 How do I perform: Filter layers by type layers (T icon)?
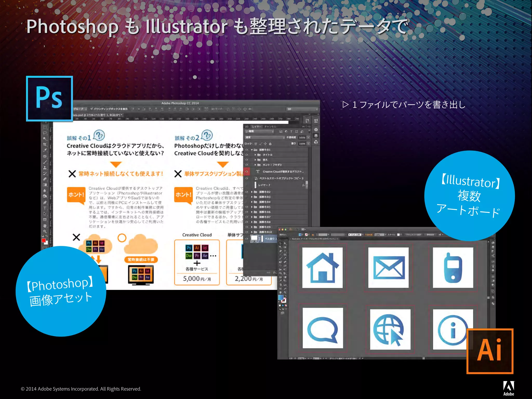click(x=291, y=131)
